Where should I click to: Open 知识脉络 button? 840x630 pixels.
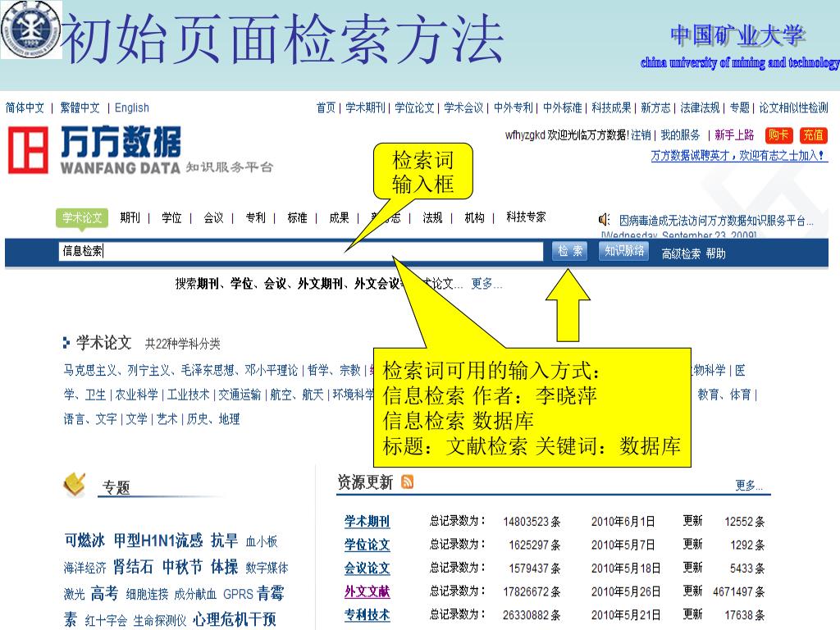pyautogui.click(x=623, y=251)
